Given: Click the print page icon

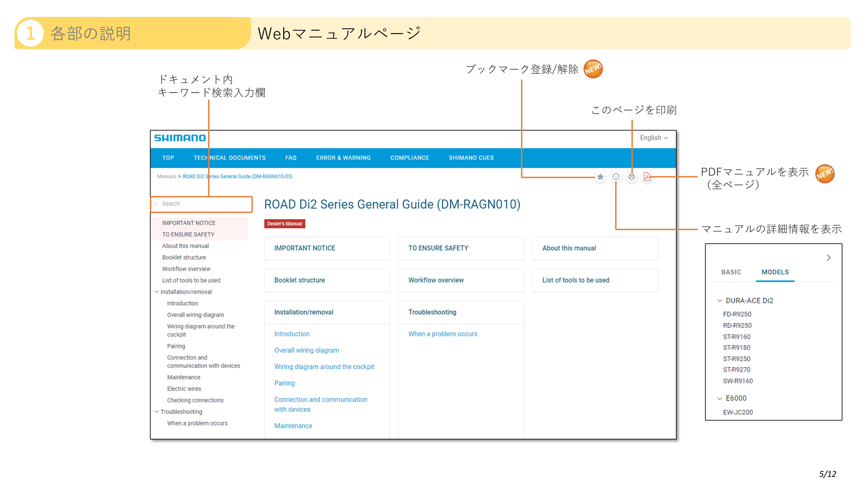Looking at the screenshot, I should [x=631, y=177].
